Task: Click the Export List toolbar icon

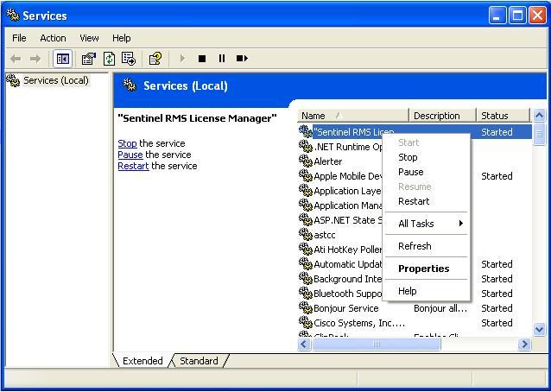Action: point(129,59)
